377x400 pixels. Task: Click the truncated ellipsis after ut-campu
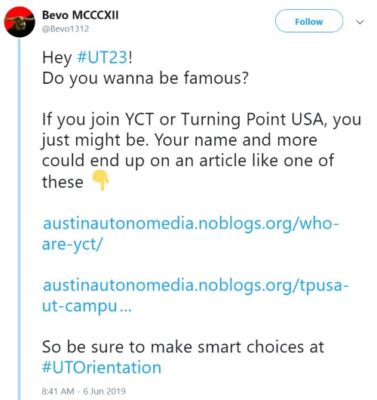[125, 307]
